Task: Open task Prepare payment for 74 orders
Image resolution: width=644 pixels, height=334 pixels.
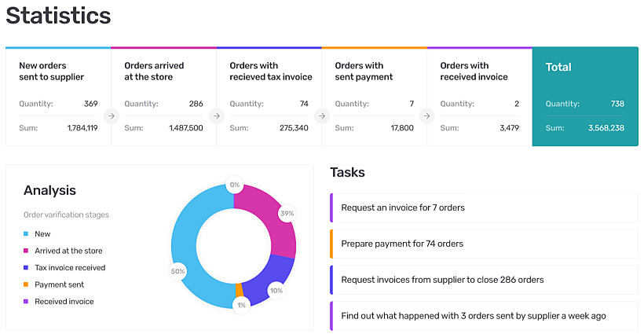Action: tap(484, 244)
